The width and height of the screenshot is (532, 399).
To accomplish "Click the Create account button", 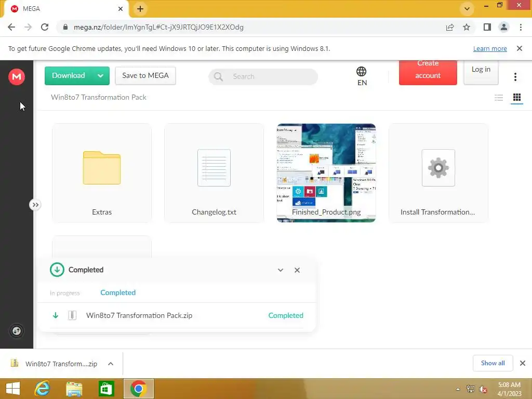I will click(x=428, y=72).
